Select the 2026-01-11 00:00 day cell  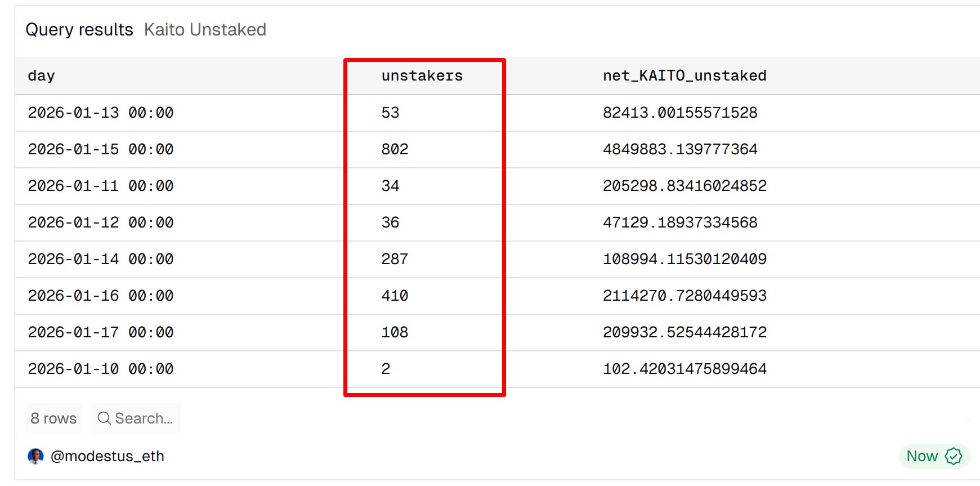pos(101,186)
